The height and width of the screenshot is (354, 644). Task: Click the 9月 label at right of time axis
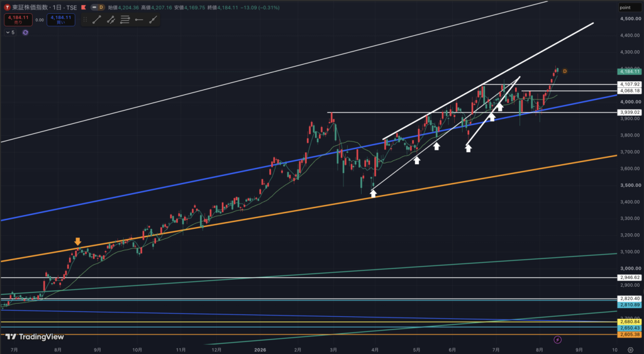[579, 350]
